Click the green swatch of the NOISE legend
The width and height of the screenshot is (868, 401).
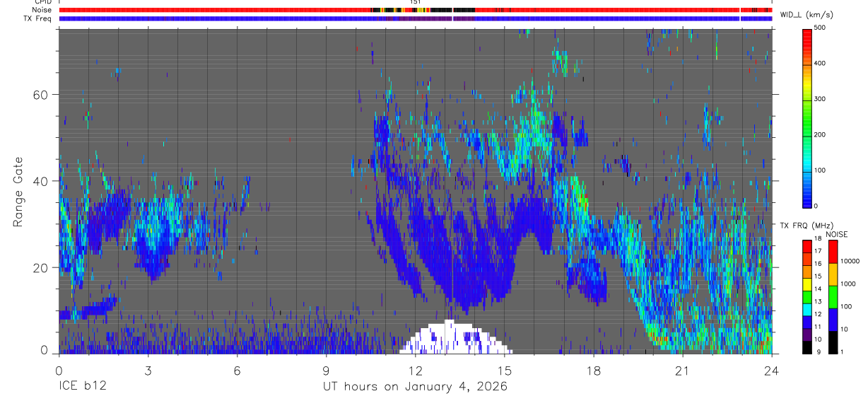coord(833,297)
